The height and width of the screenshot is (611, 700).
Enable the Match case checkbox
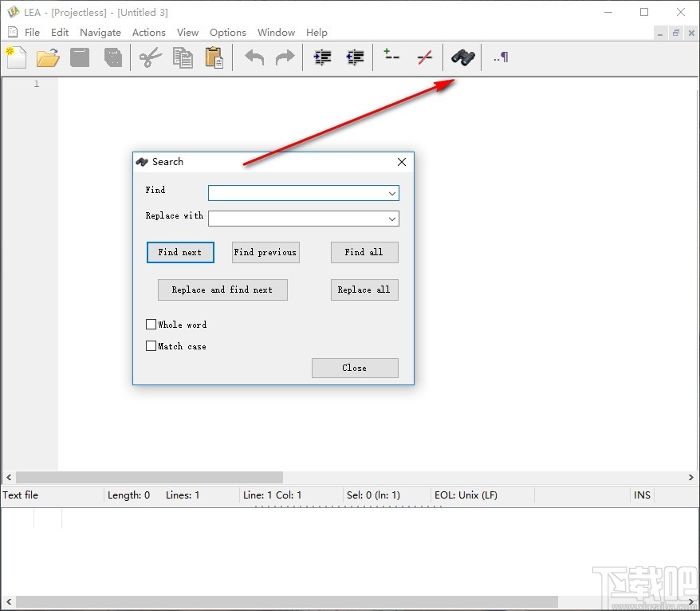click(x=151, y=345)
